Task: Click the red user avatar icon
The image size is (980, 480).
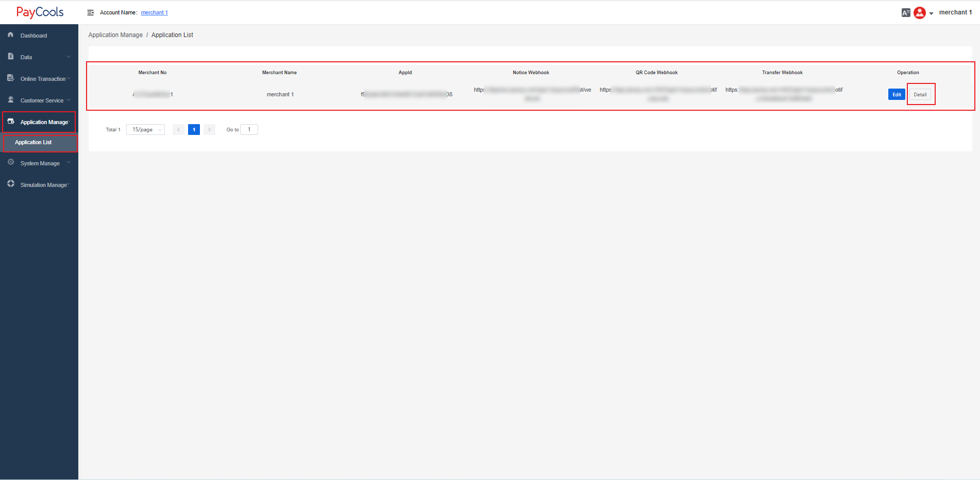Action: [x=919, y=13]
